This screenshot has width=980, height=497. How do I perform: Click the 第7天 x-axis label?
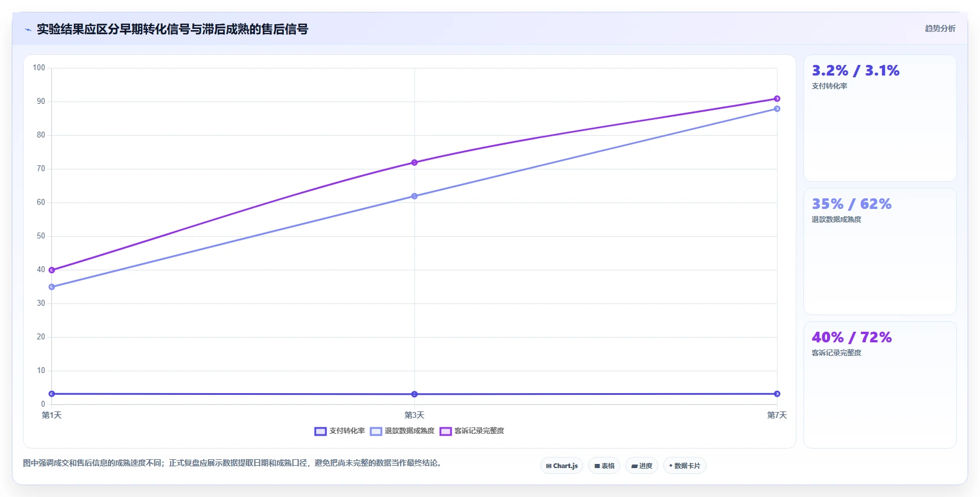[777, 415]
